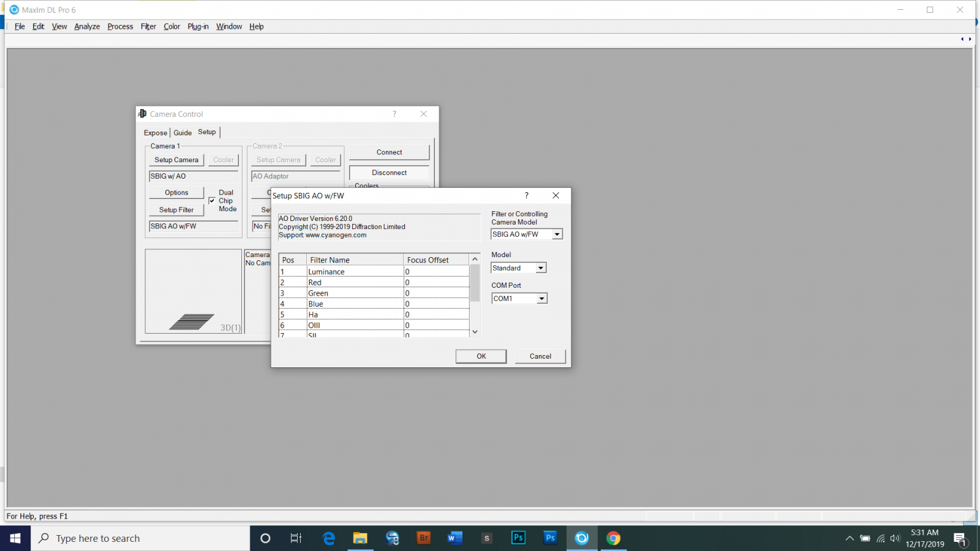
Task: Open File Explorer from the taskbar
Action: point(360,538)
